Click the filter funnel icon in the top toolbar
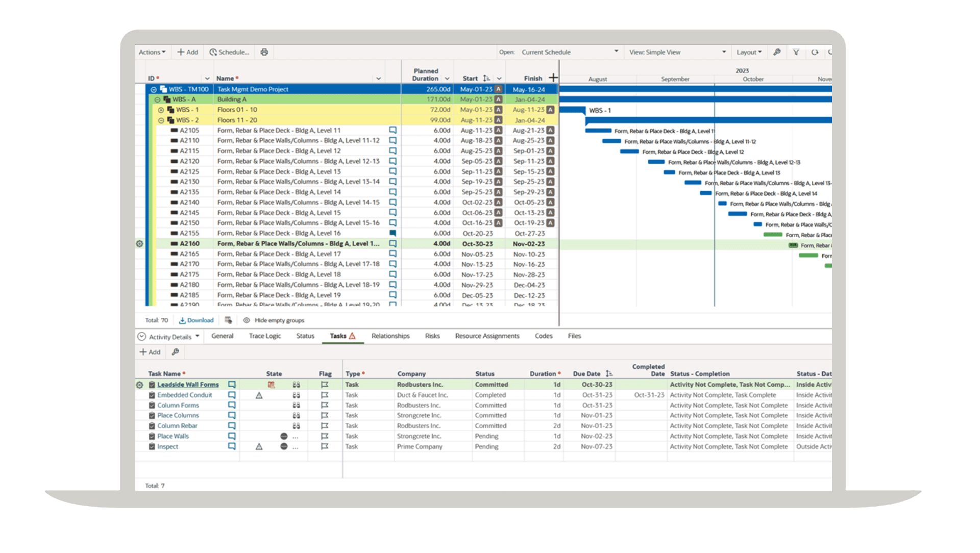Screen dimensions: 980x553 [x=796, y=52]
